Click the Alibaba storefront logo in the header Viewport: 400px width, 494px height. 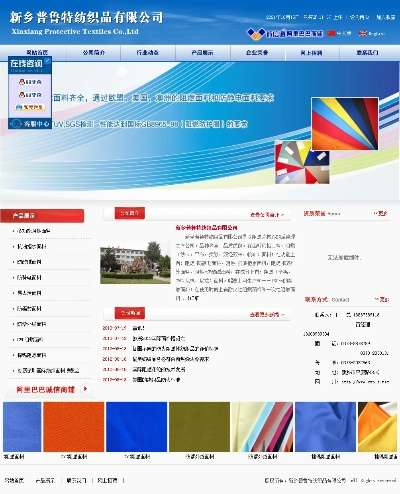tap(285, 33)
